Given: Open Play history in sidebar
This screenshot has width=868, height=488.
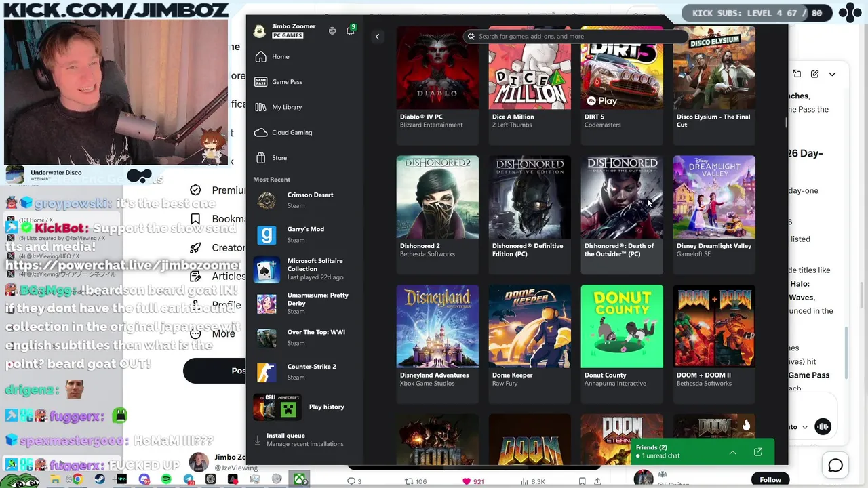Looking at the screenshot, I should point(304,407).
